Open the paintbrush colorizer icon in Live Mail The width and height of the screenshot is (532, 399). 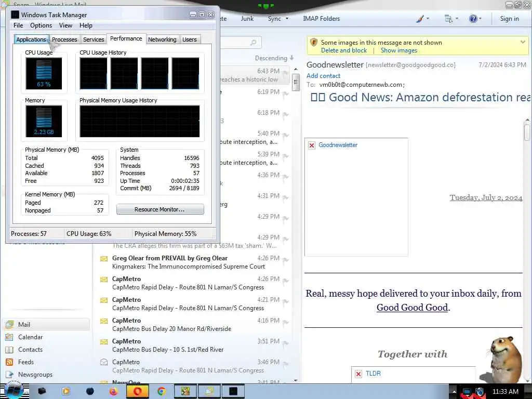(x=420, y=19)
